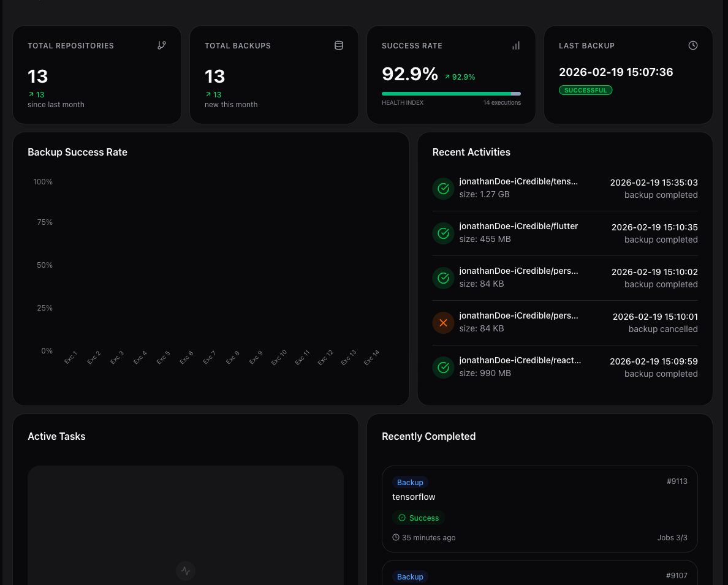Click the success check icon on tensorflow card
The image size is (728, 585).
pos(402,518)
